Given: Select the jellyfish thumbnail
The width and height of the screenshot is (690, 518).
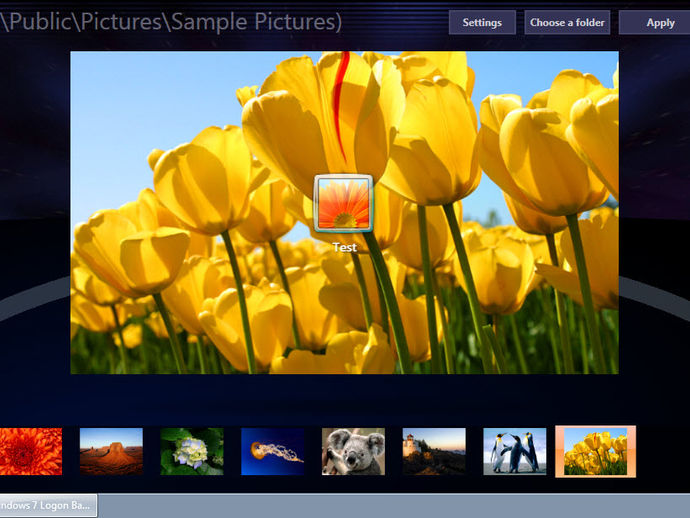Looking at the screenshot, I should point(272,452).
